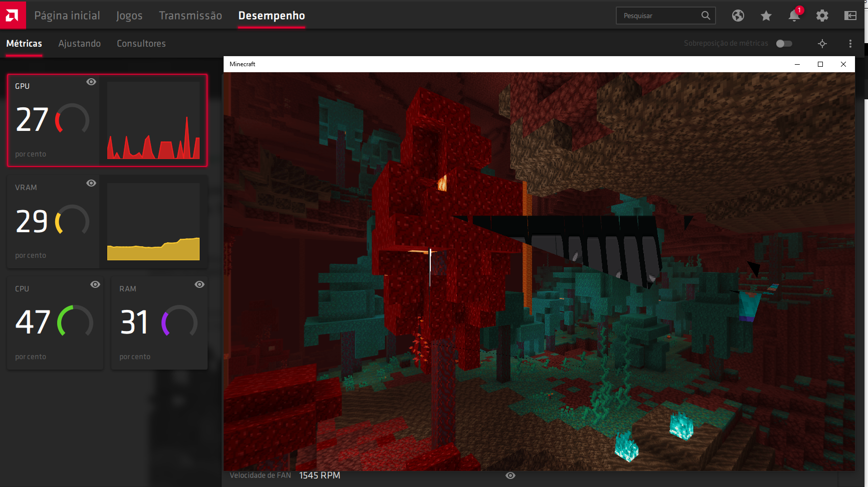Go to Página inicial tab
The image size is (868, 487).
click(67, 16)
